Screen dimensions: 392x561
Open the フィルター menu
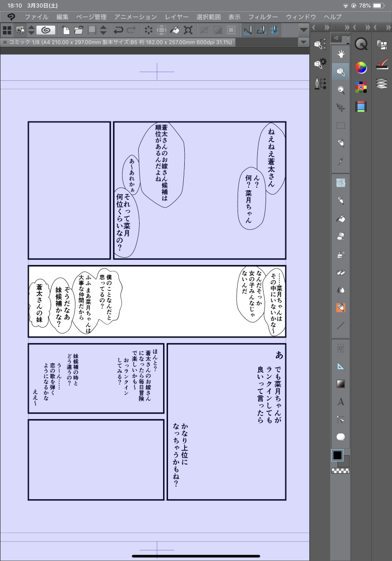263,17
